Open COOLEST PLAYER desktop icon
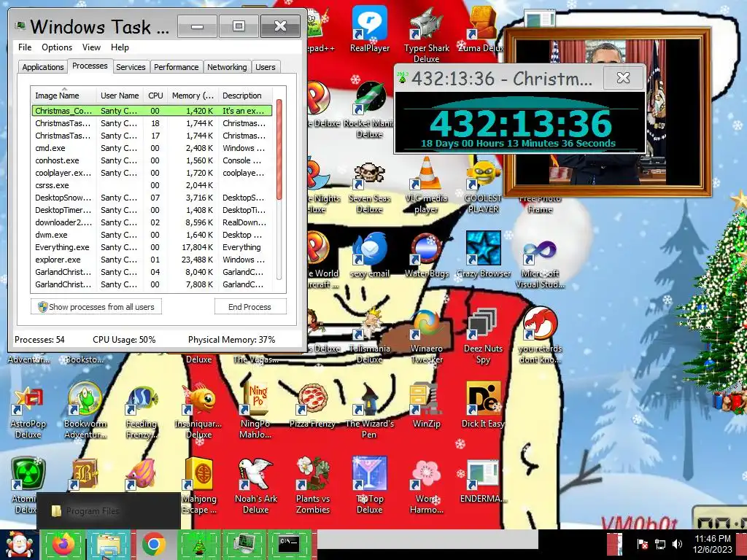The height and width of the screenshot is (560, 747). coord(483,186)
